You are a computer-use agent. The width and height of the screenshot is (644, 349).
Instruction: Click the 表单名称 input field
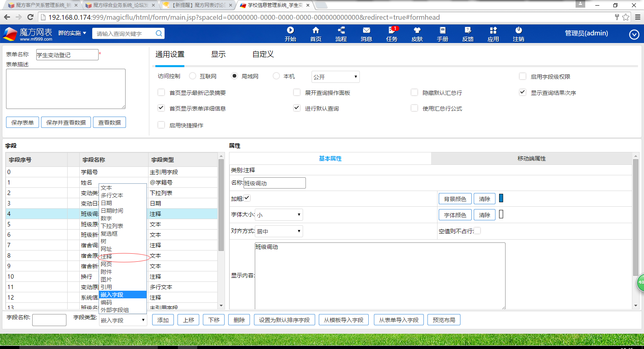point(67,55)
